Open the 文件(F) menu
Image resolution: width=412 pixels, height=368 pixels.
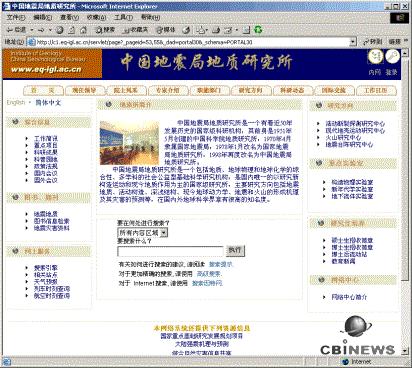[15, 17]
